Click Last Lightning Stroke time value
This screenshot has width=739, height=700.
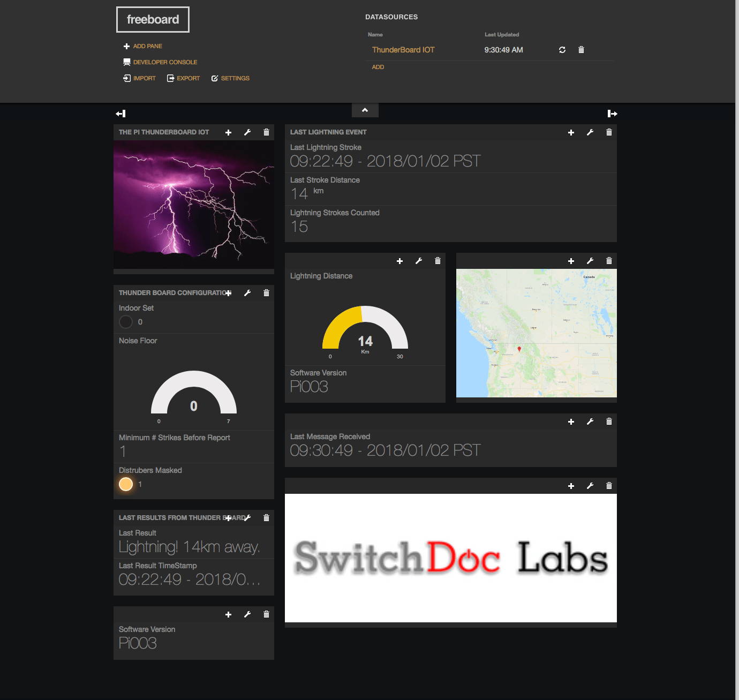click(x=385, y=161)
